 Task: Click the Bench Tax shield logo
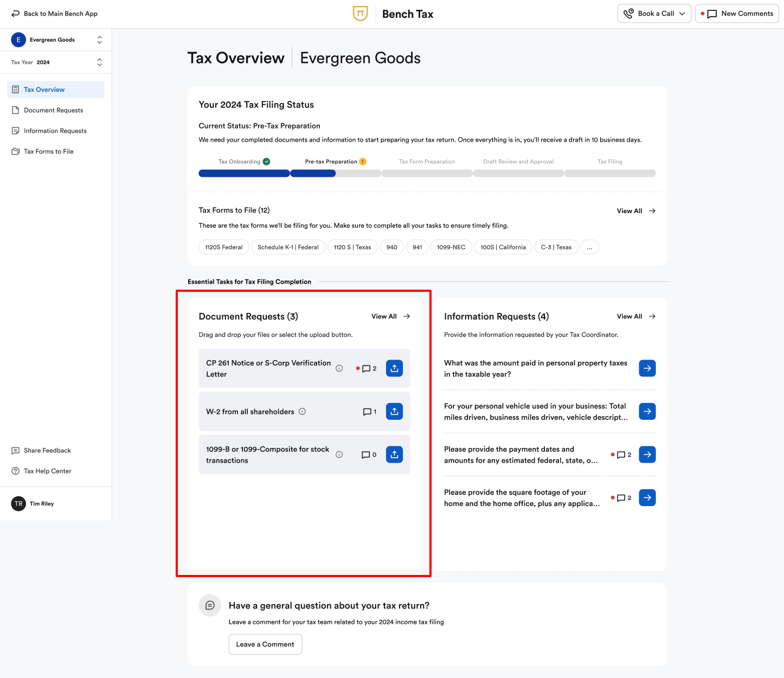360,14
